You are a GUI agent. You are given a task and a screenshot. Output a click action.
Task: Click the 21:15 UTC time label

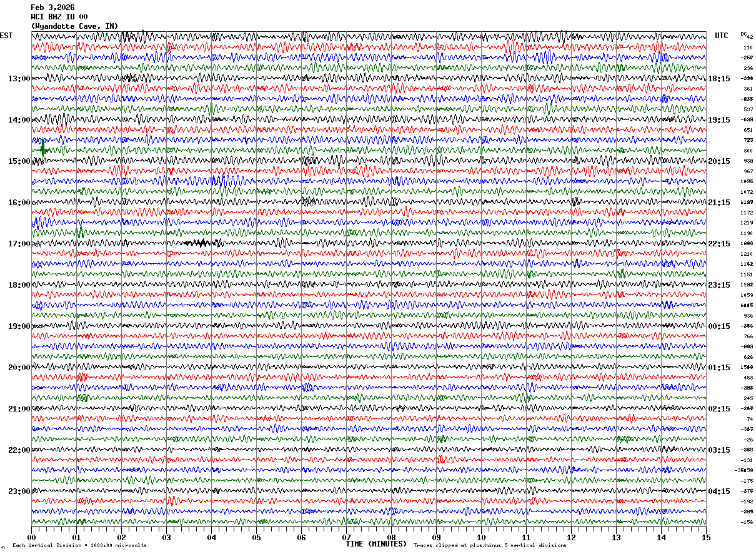[719, 203]
